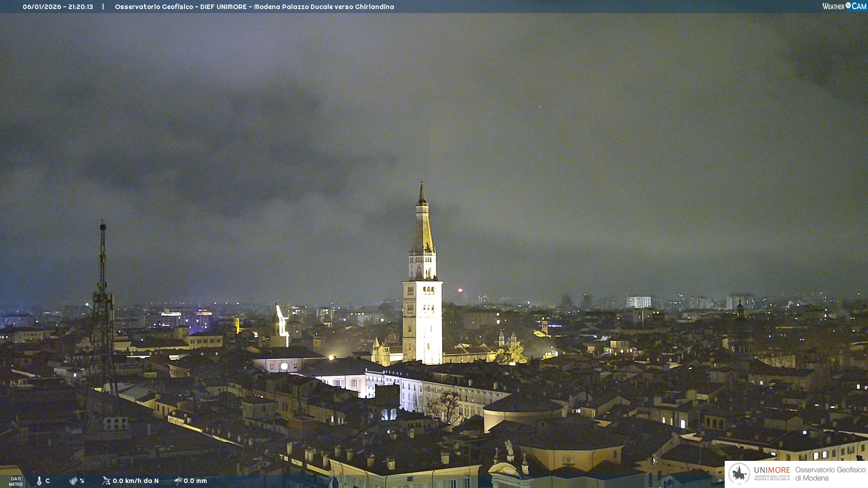Click the wind anemometer icon
The image size is (868, 488).
pos(106,481)
